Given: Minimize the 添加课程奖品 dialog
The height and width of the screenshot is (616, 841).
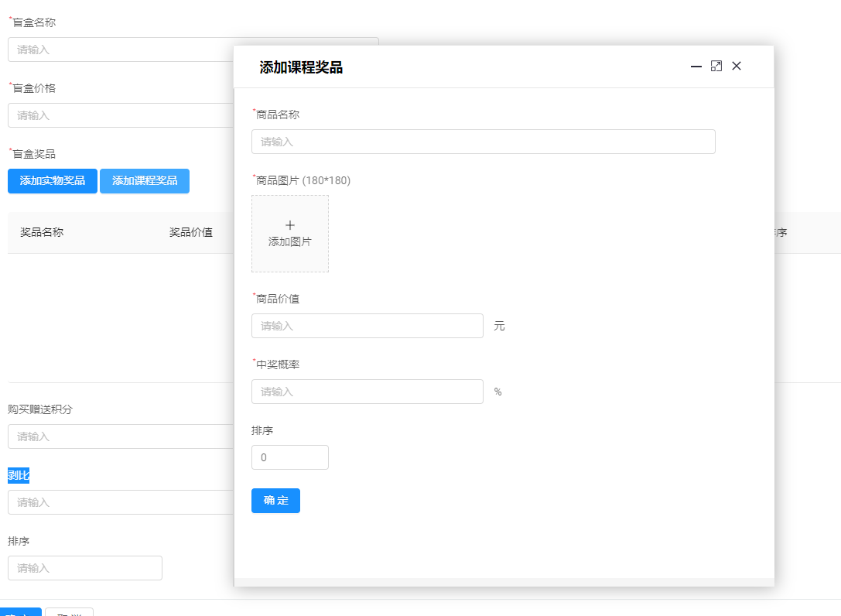Looking at the screenshot, I should point(696,67).
